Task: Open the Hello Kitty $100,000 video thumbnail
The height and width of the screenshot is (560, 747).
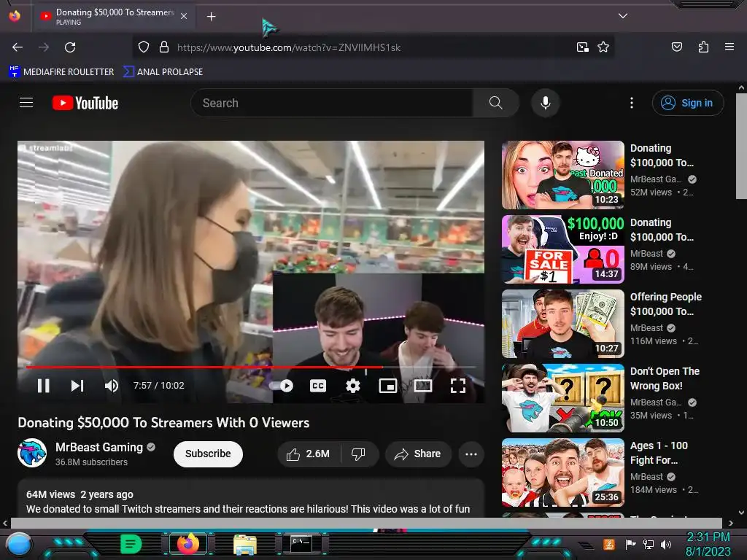Action: click(x=562, y=175)
